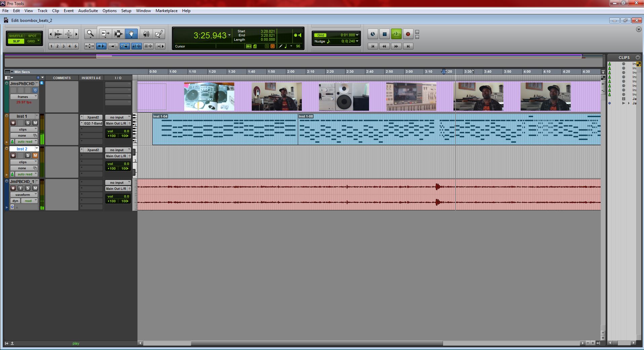Return to zero in transport
The height and width of the screenshot is (350, 644).
pos(373,46)
